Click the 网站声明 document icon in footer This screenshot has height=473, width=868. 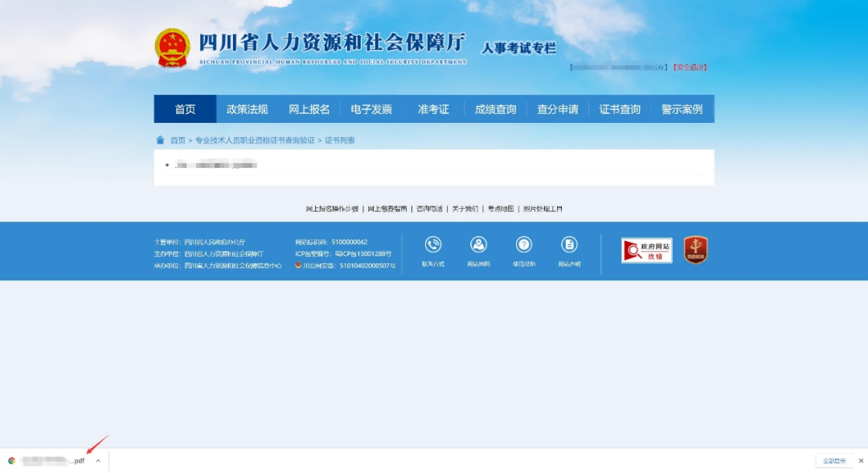(569, 245)
